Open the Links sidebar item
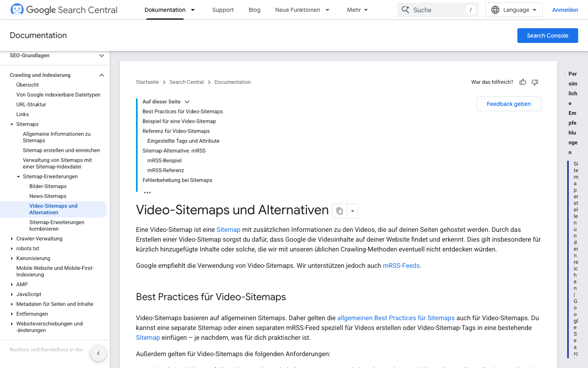The width and height of the screenshot is (588, 368). [22, 114]
